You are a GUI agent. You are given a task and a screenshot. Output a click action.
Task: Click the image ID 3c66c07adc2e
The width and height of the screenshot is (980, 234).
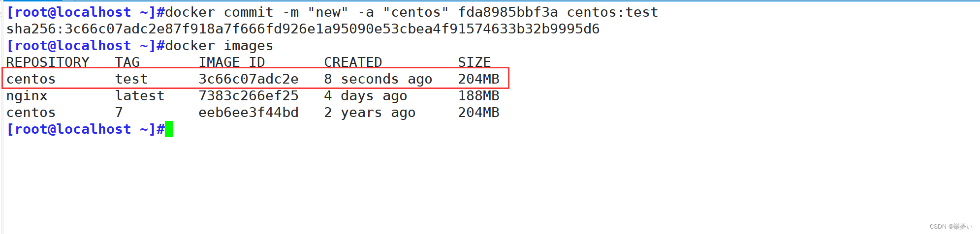click(249, 79)
